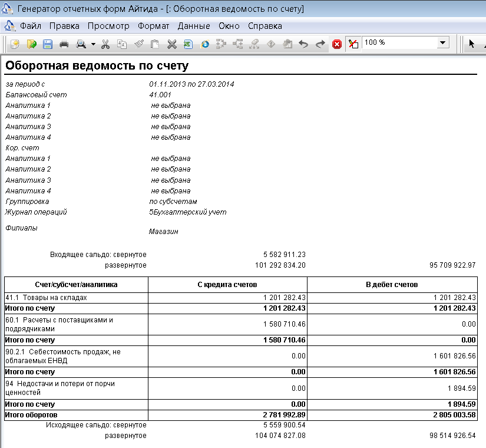Screen dimensions: 486x448
Task: Click debit value 1 601 826.56 in 90.2.1 row
Action: [x=454, y=356]
